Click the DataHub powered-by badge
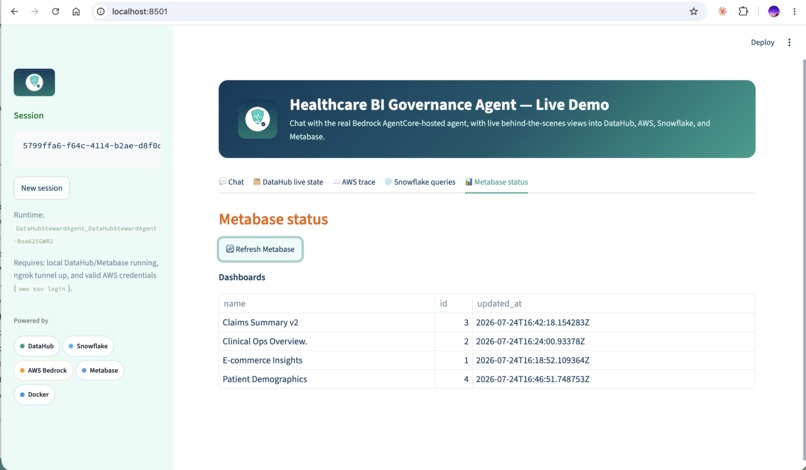Image resolution: width=806 pixels, height=470 pixels. (36, 346)
